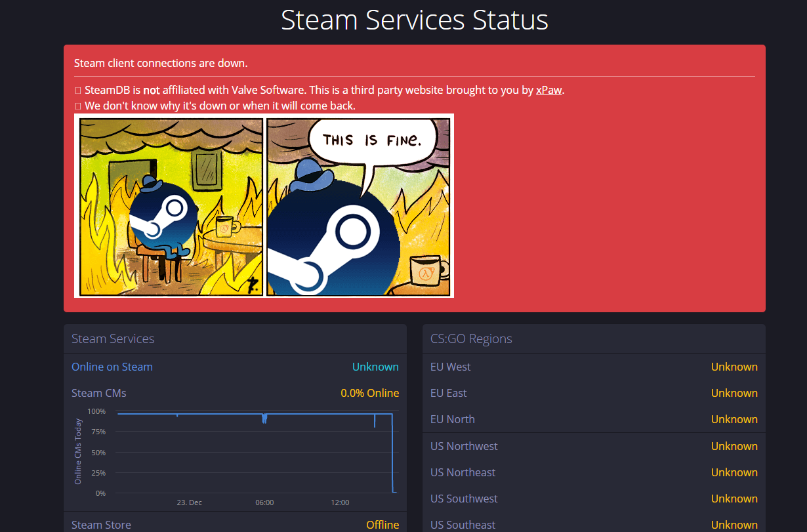Click the Unknown status for EU West
Viewport: 807px width, 532px height.
[x=734, y=367]
